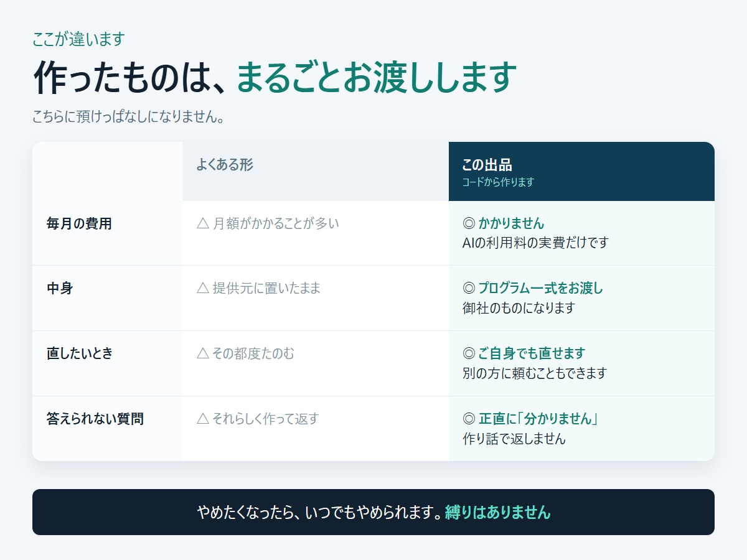Click '作り話で返しません' text

[x=514, y=439]
